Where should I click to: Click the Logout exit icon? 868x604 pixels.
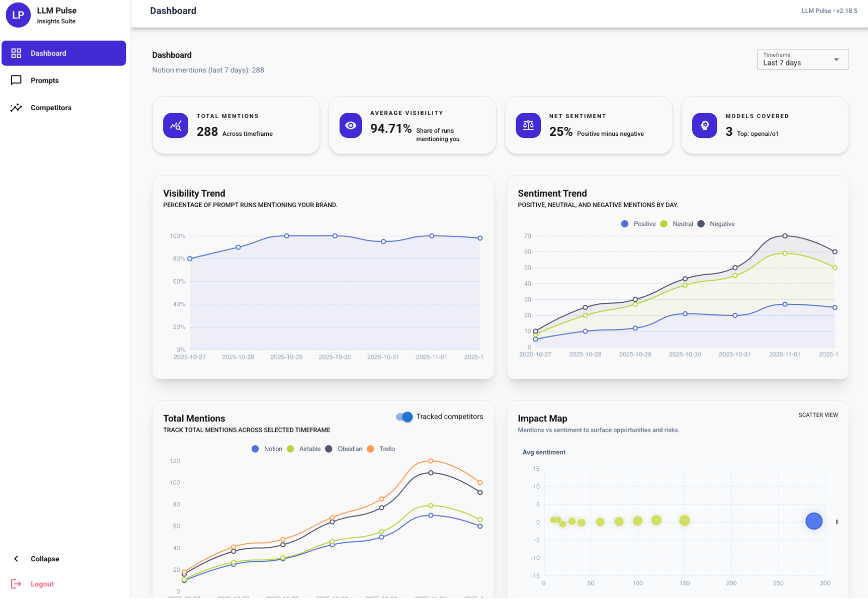coord(16,584)
